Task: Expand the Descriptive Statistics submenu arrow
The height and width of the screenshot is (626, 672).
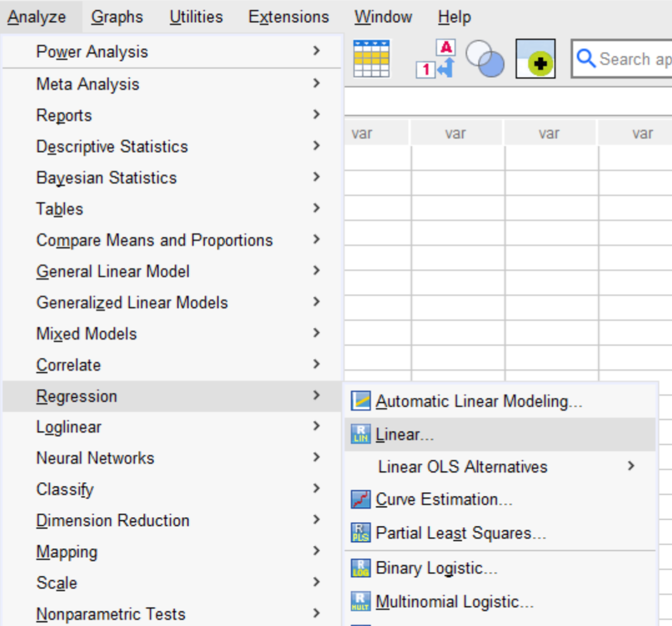Action: coord(317,146)
